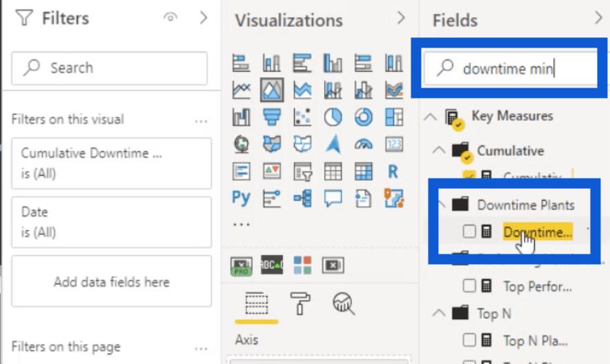This screenshot has width=610, height=364.
Task: Select the Gauge visualization icon
Action: tap(364, 144)
